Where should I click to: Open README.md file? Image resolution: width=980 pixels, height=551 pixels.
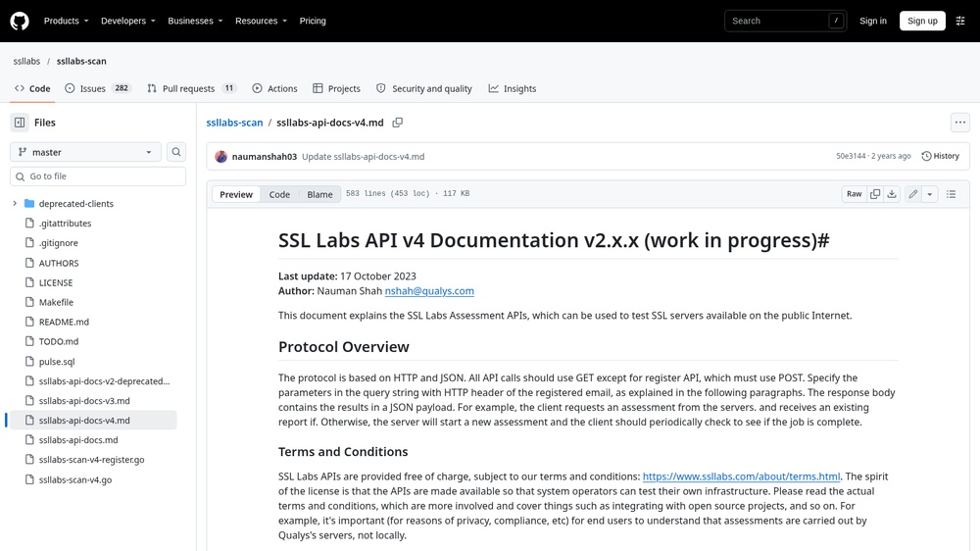tap(64, 323)
